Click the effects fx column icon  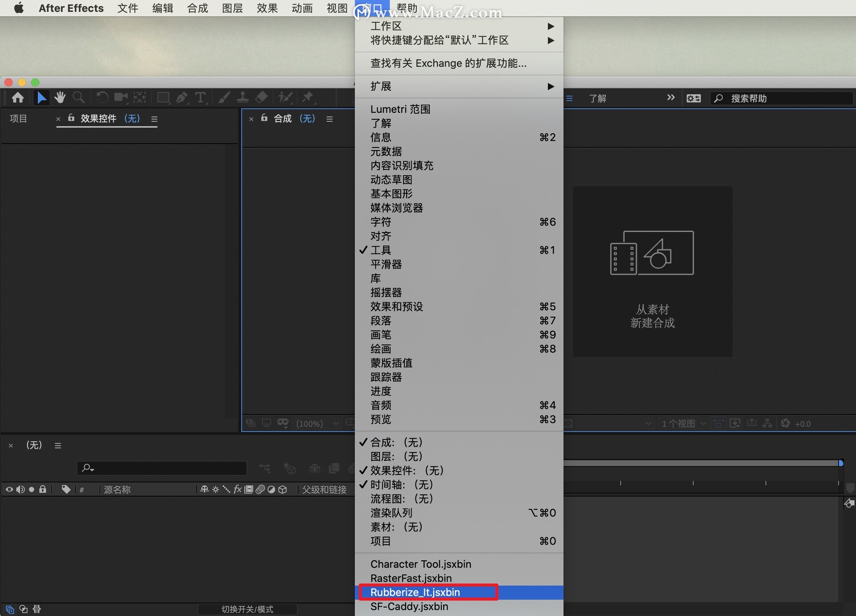238,489
